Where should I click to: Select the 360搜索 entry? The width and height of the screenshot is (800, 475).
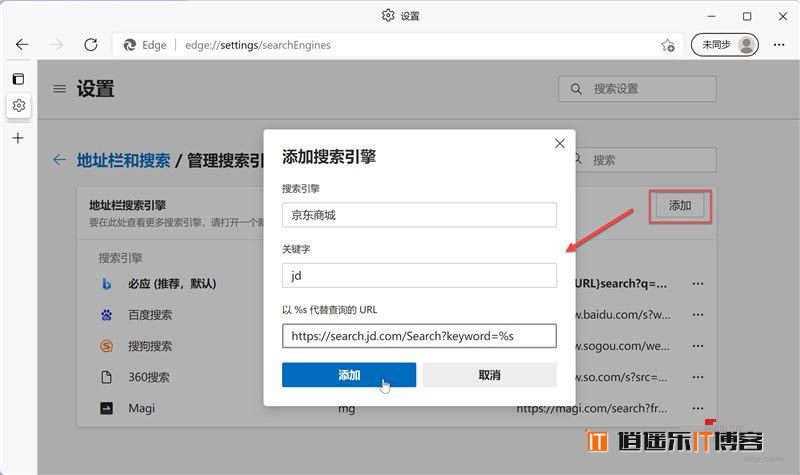click(x=148, y=377)
